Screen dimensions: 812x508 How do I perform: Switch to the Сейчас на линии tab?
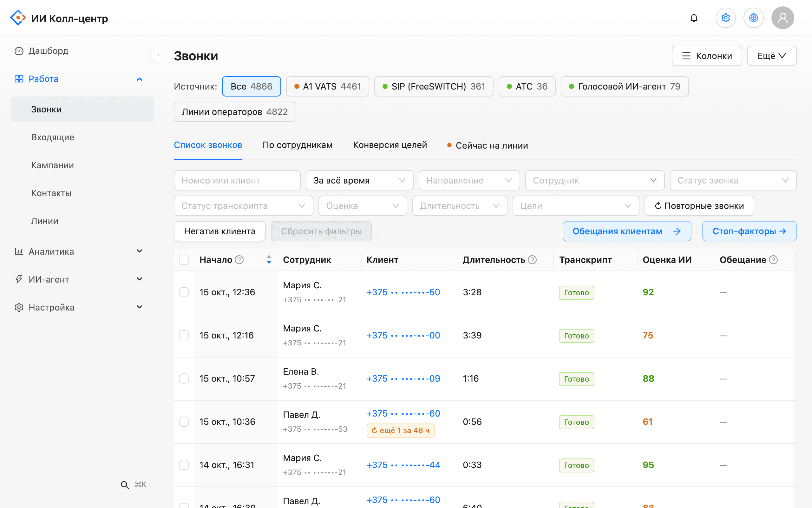tap(488, 145)
